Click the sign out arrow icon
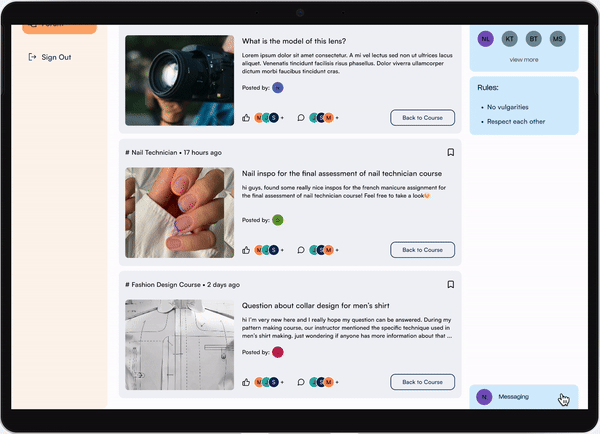Image resolution: width=600 pixels, height=434 pixels. coord(33,57)
